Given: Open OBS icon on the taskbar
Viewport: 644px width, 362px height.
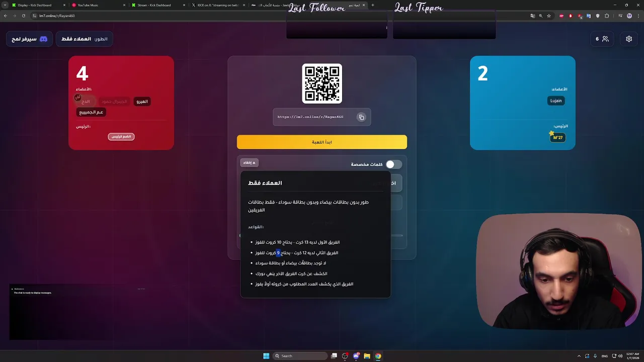Looking at the screenshot, I should click(345, 356).
